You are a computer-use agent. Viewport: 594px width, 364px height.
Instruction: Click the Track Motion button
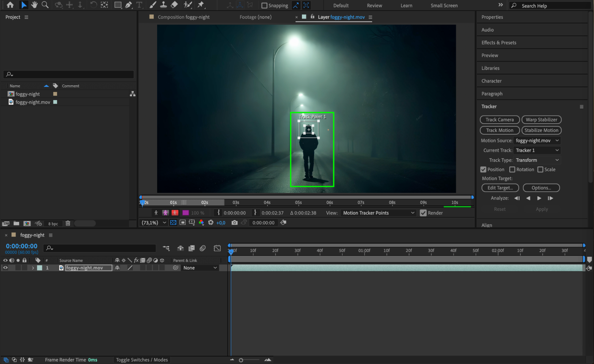(500, 130)
